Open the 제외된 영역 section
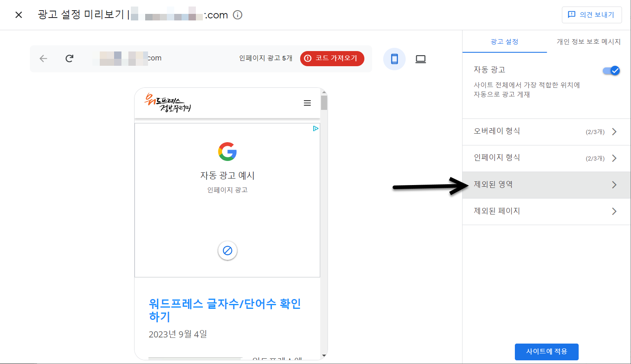The width and height of the screenshot is (631, 364). [546, 185]
